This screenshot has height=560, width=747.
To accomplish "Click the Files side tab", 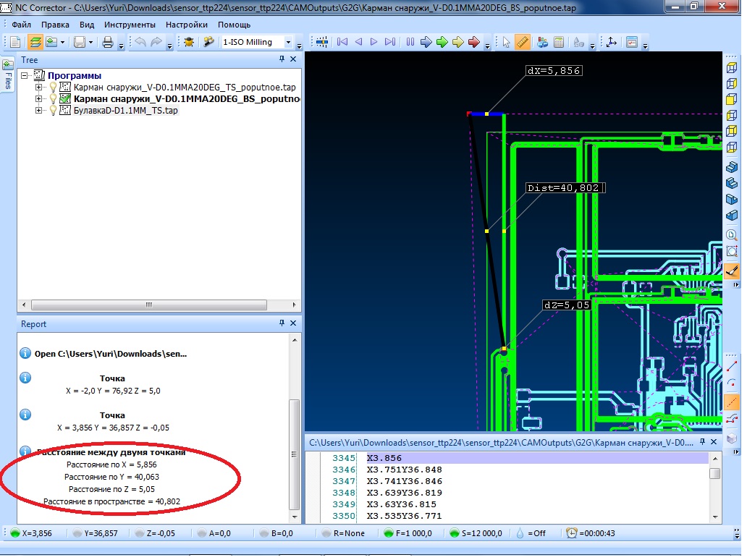I will (x=8, y=75).
